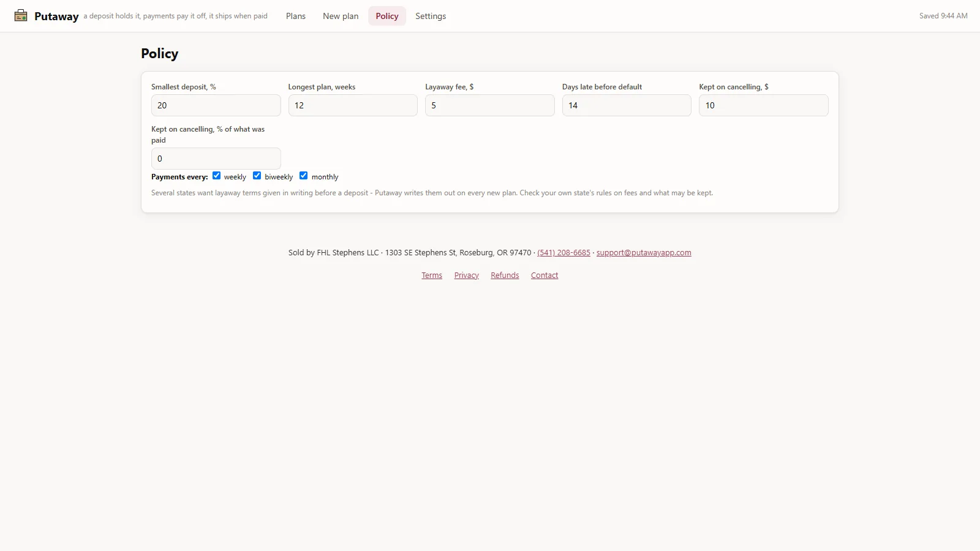Toggle the weekly payments checkbox
Screen dimensions: 980x551
coord(216,176)
